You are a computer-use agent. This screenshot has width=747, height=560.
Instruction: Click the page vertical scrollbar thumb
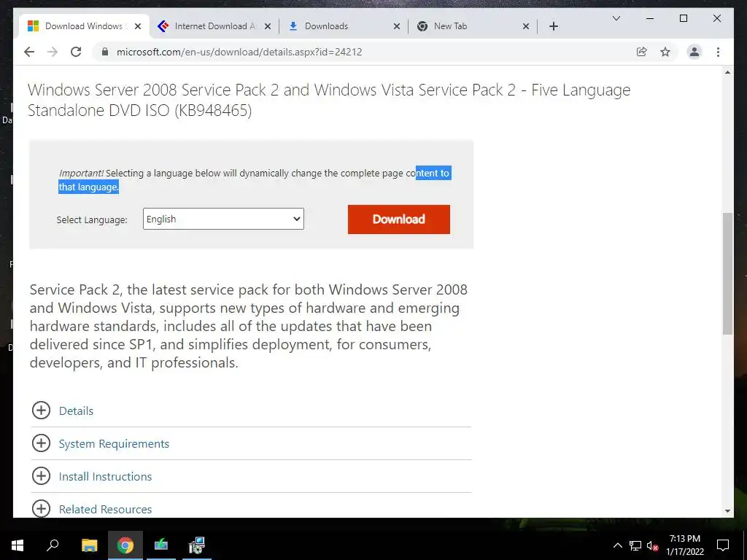point(727,273)
